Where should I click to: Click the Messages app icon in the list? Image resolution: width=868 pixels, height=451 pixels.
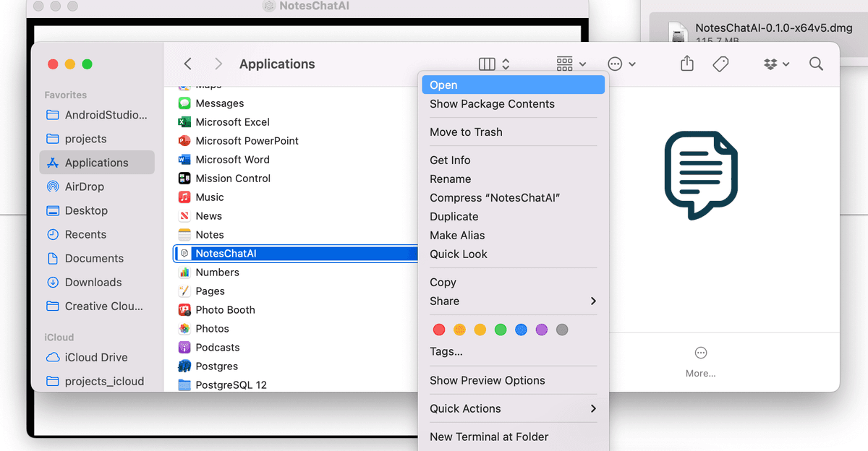pos(184,103)
